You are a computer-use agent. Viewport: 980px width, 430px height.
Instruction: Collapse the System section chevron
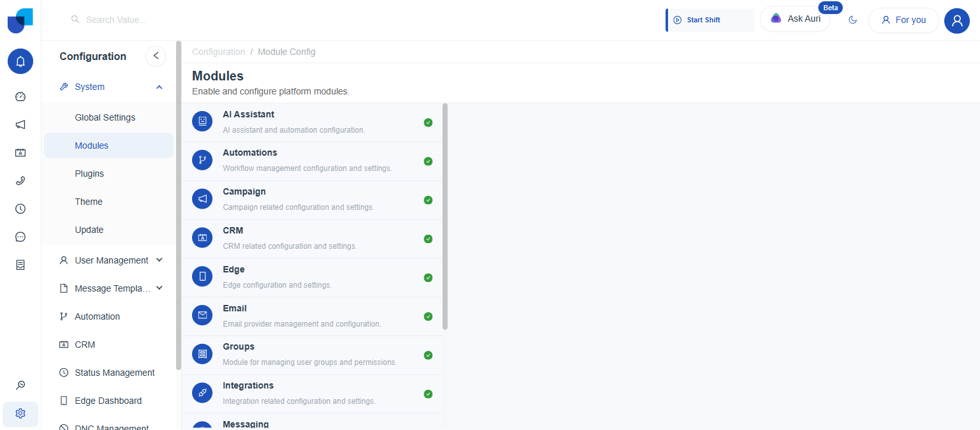(160, 87)
